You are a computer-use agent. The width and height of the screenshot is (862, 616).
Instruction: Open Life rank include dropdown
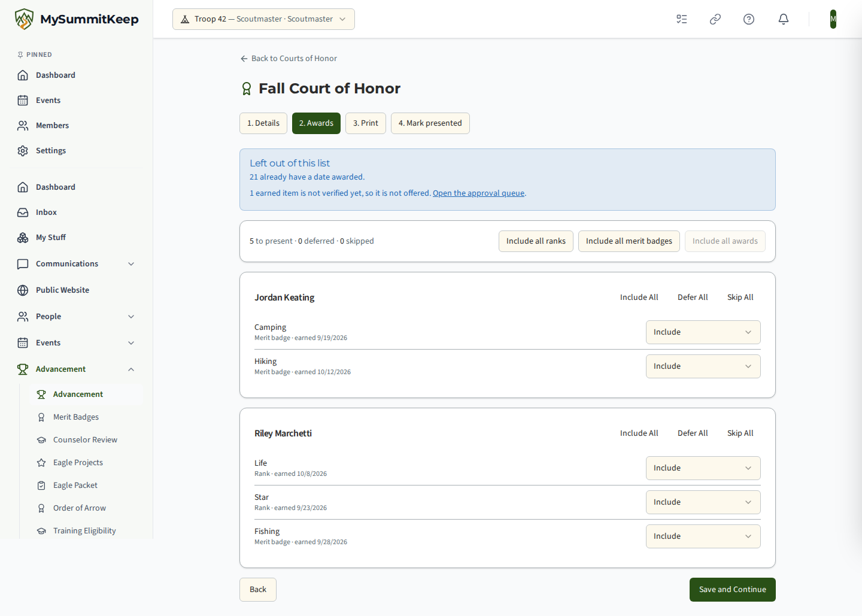[x=703, y=468]
